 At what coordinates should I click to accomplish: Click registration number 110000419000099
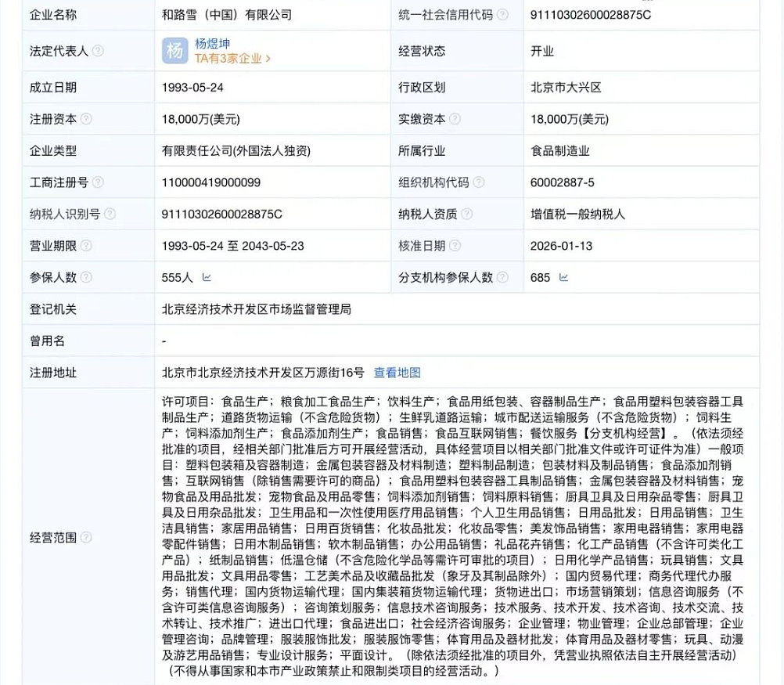coord(211,182)
